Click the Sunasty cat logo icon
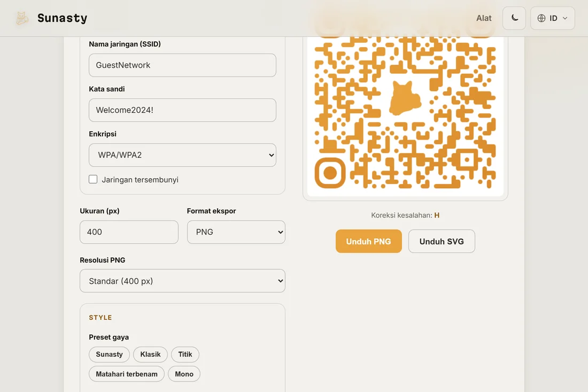This screenshot has width=588, height=392. point(22,18)
